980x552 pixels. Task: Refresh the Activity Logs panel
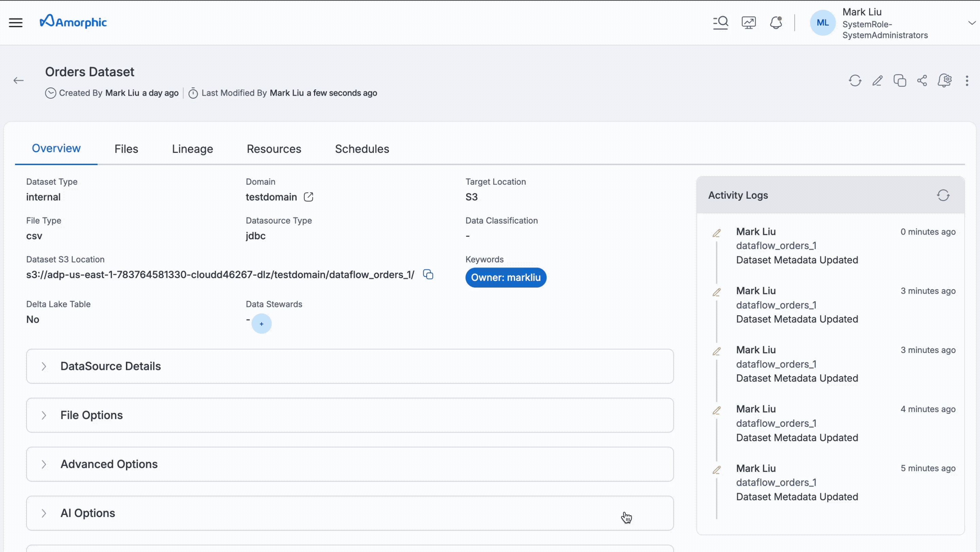pyautogui.click(x=944, y=195)
